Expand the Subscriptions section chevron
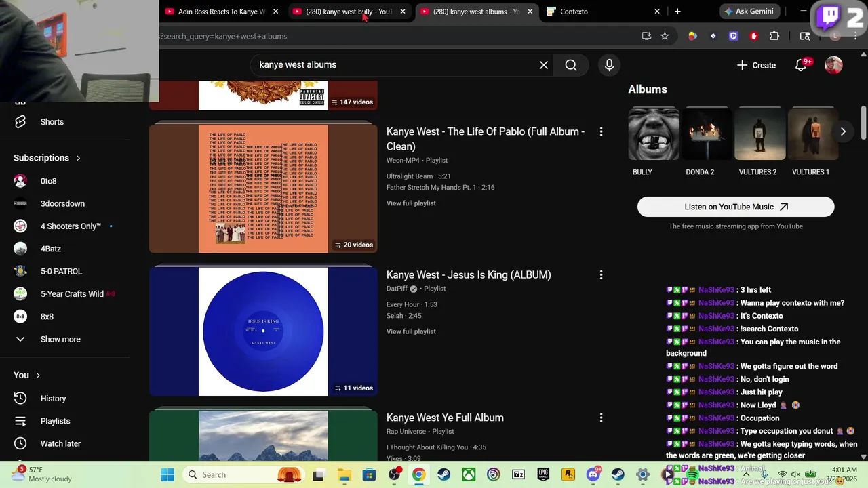The image size is (868, 488). pyautogui.click(x=78, y=158)
